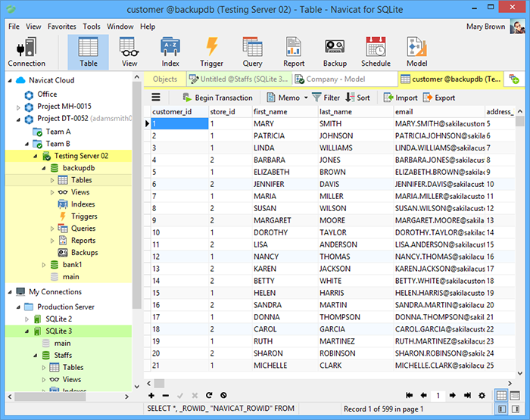Switch to Company - Model tab
Viewport: 530px width, 420px height.
(344, 79)
